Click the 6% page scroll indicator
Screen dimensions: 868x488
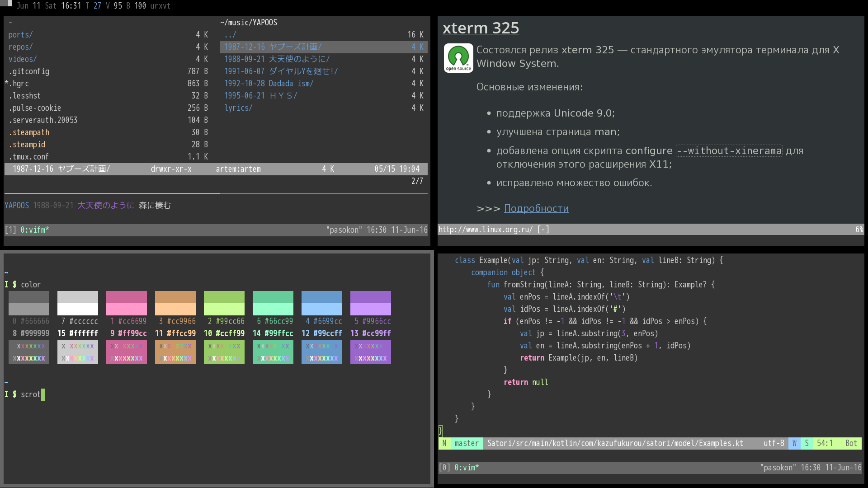[x=859, y=230]
